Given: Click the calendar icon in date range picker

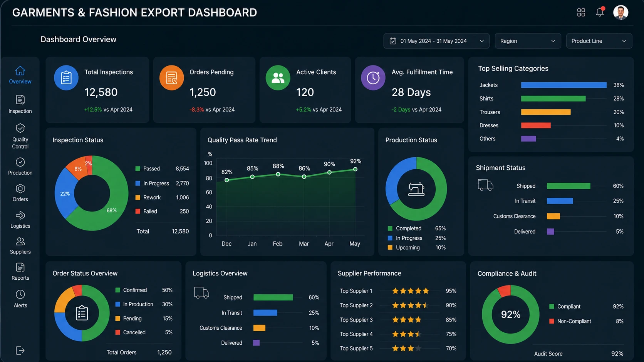Looking at the screenshot, I should point(393,41).
